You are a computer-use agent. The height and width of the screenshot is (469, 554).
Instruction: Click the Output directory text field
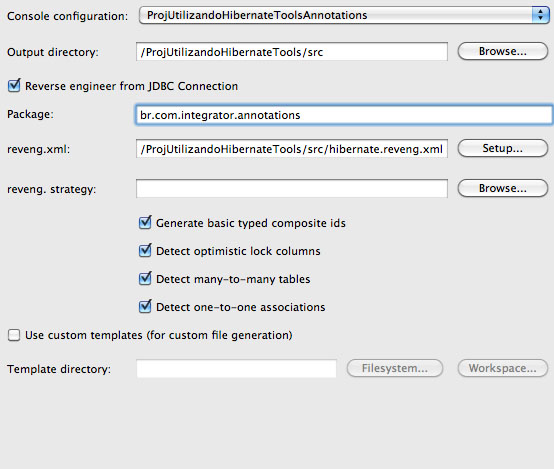pos(292,52)
